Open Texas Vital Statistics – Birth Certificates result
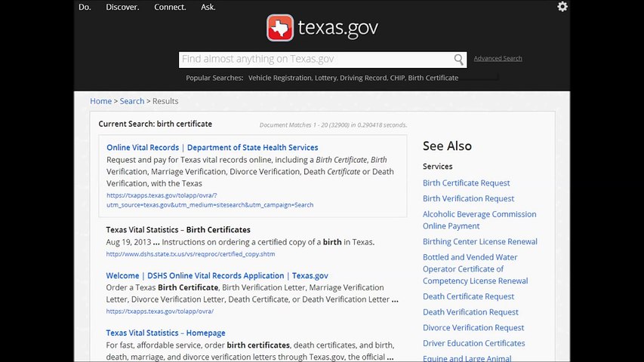 pyautogui.click(x=178, y=230)
